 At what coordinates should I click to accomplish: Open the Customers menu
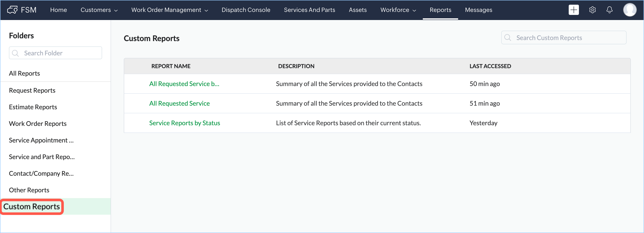(x=99, y=10)
